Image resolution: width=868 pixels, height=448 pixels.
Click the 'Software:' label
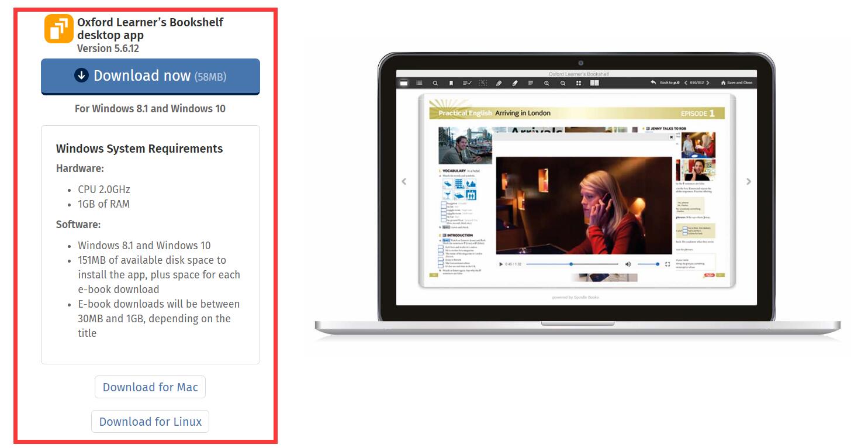coord(78,225)
